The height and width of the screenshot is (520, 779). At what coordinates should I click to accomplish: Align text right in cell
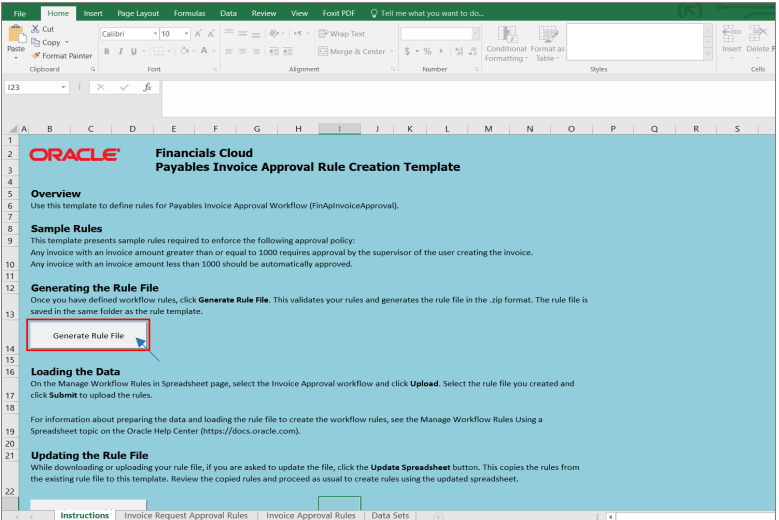point(256,51)
